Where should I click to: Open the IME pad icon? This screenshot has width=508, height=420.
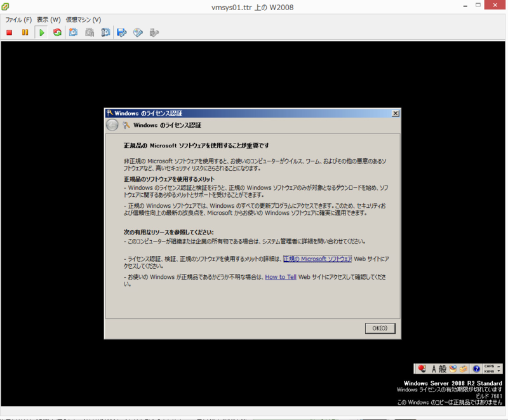point(453,369)
